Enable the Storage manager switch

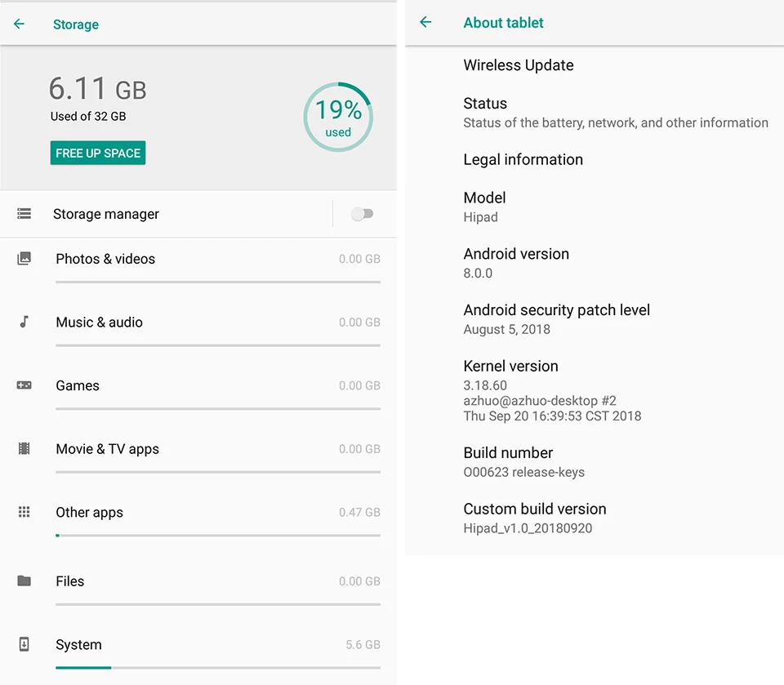[362, 214]
